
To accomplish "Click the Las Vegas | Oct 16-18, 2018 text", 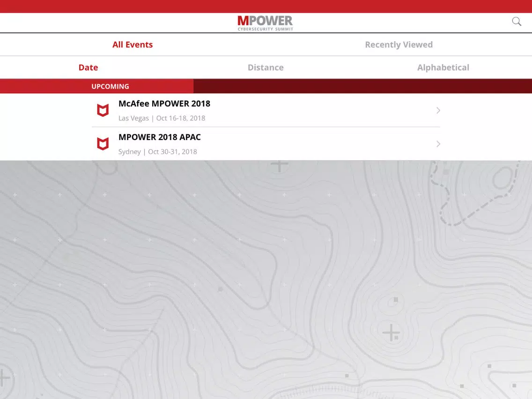I will tap(162, 118).
